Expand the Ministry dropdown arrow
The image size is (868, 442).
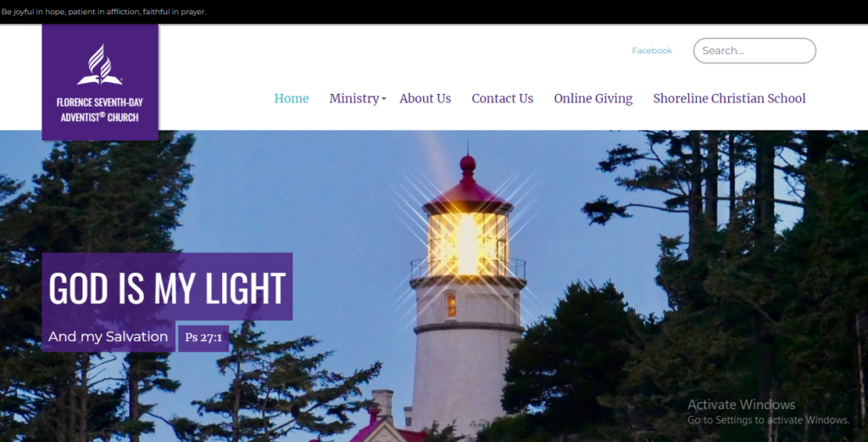pyautogui.click(x=384, y=100)
